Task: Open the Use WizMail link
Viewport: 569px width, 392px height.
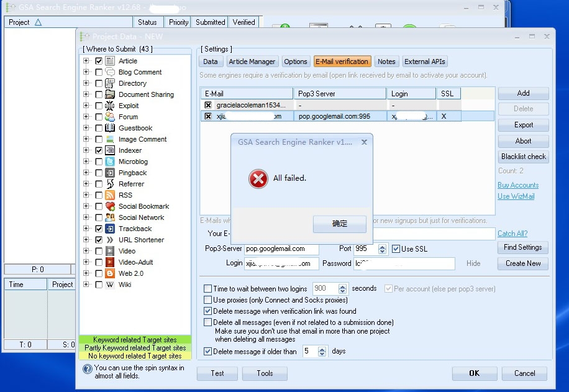Action: pos(516,196)
